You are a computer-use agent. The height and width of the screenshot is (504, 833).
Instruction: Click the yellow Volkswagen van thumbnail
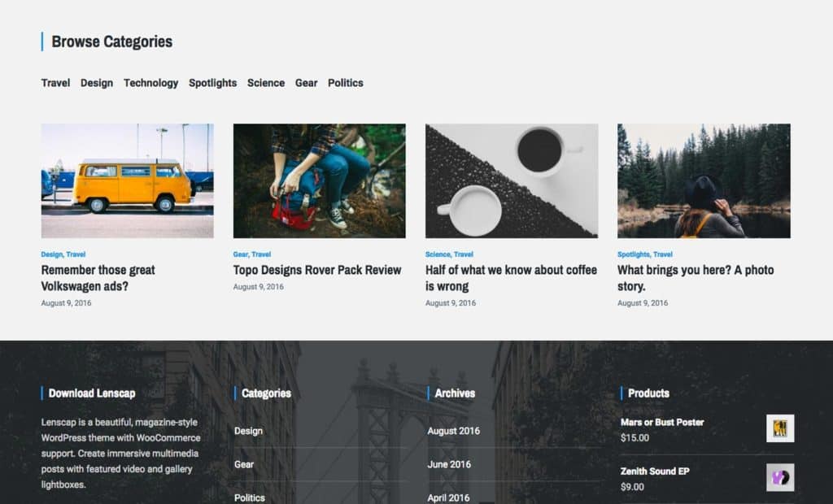tap(127, 180)
